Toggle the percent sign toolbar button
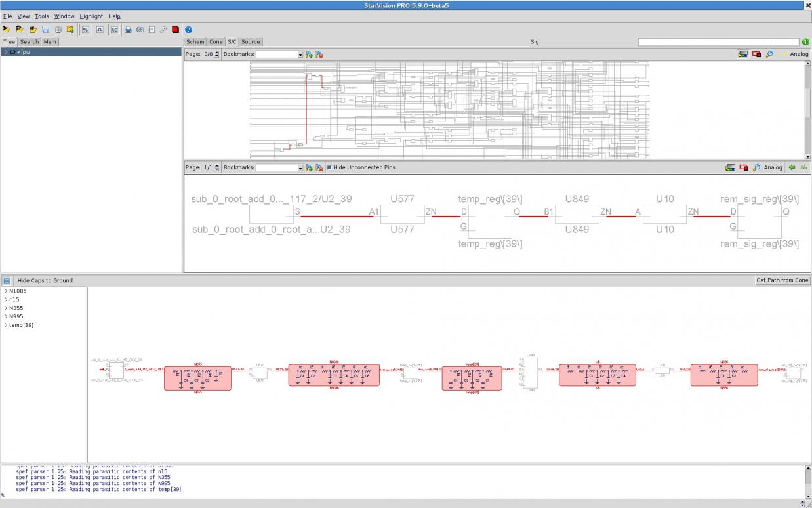812x508 pixels. click(85, 30)
